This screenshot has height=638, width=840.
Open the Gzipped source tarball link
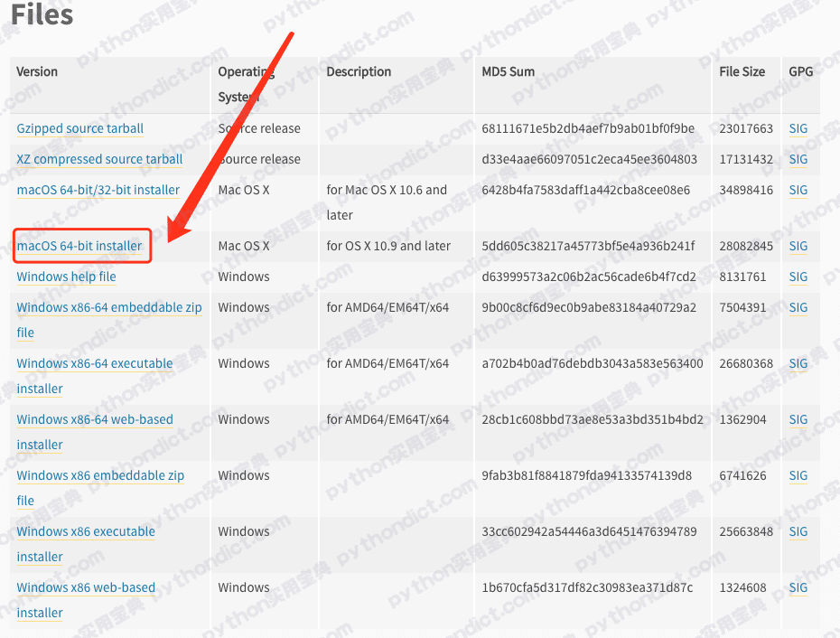pyautogui.click(x=79, y=128)
